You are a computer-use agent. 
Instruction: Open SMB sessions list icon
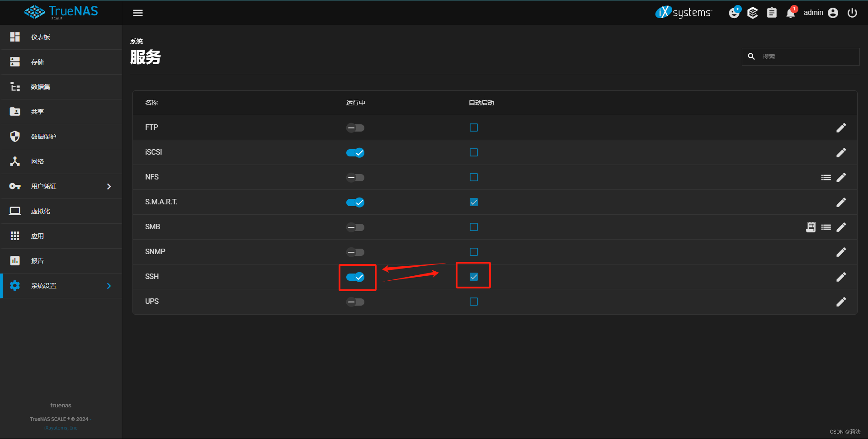pos(826,227)
